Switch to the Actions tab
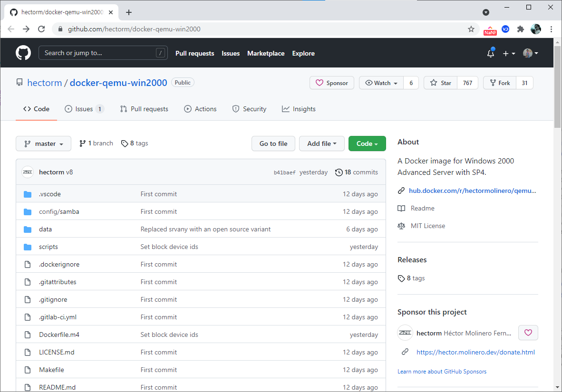562x392 pixels. pyautogui.click(x=200, y=109)
